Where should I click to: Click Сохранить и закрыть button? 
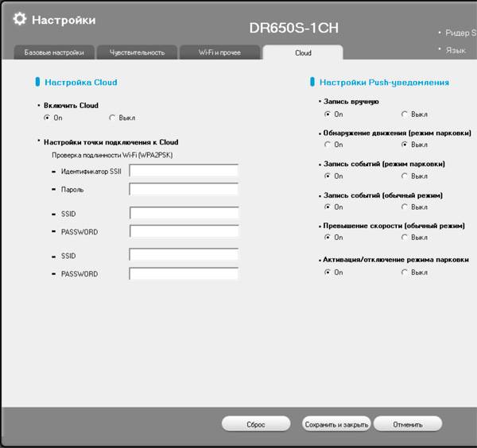tap(336, 424)
